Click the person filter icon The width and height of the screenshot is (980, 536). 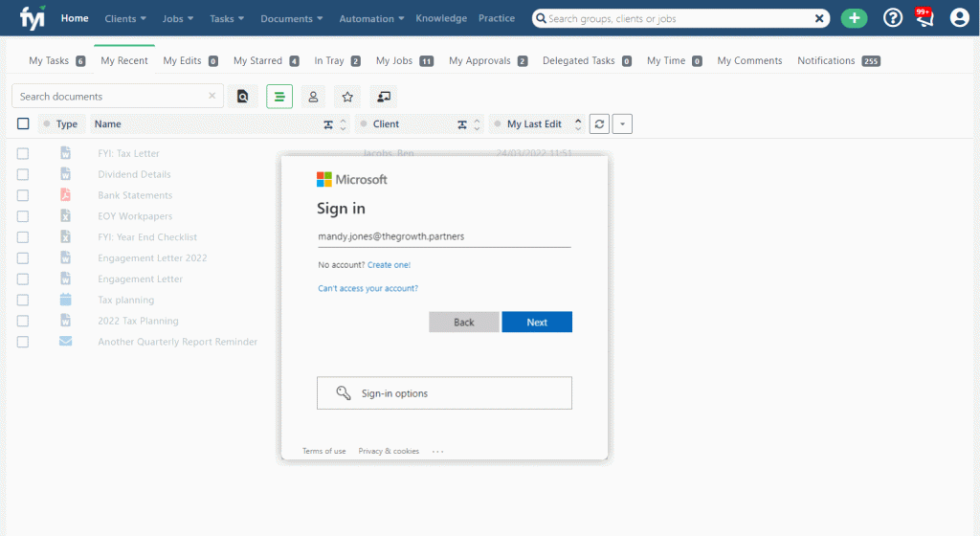[x=313, y=97]
